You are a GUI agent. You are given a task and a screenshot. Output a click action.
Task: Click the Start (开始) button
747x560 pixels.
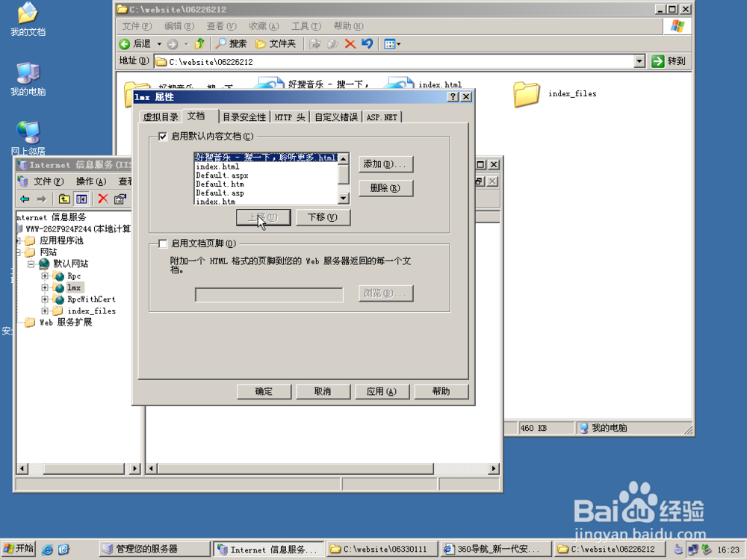(19, 549)
